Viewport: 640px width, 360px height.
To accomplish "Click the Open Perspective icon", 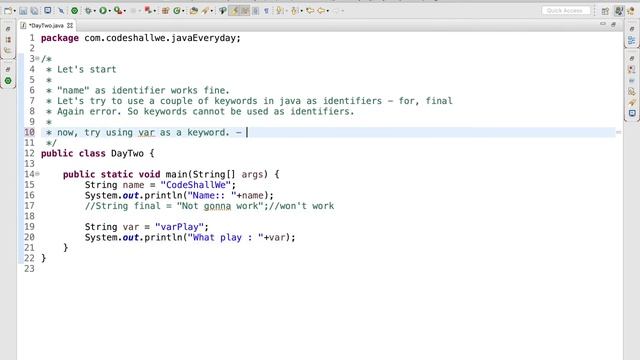I will [x=605, y=11].
